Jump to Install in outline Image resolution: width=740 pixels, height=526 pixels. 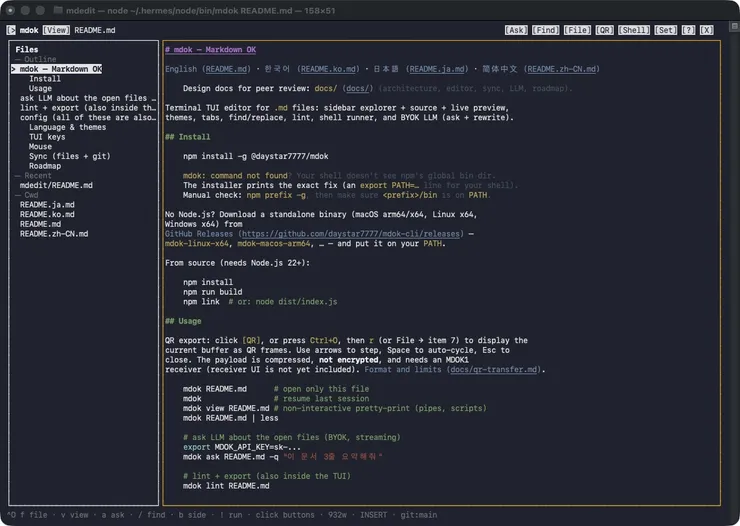45,79
